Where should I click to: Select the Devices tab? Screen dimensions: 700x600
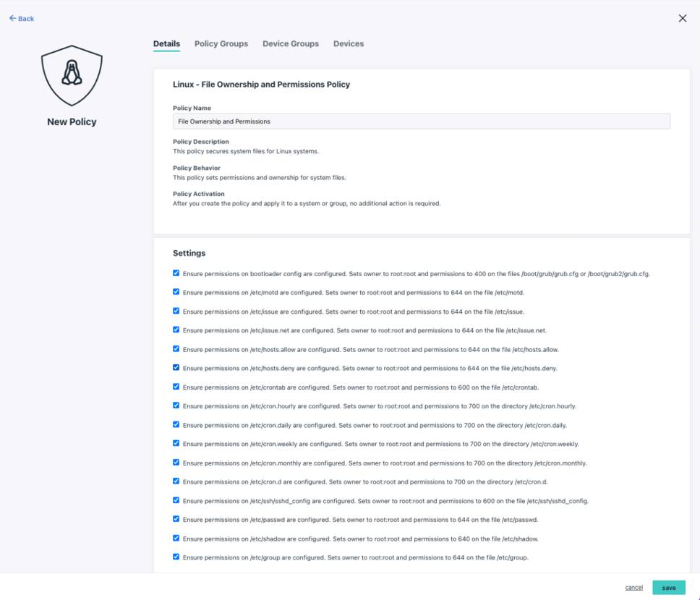pos(349,43)
